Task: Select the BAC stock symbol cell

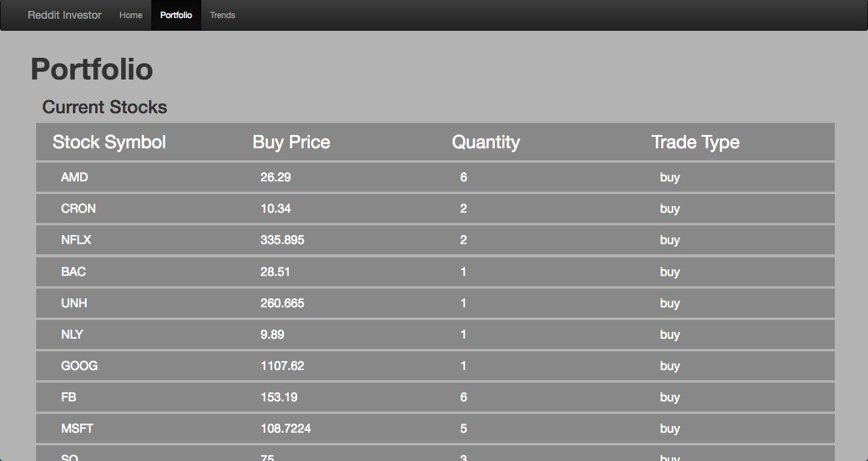Action: (x=74, y=272)
